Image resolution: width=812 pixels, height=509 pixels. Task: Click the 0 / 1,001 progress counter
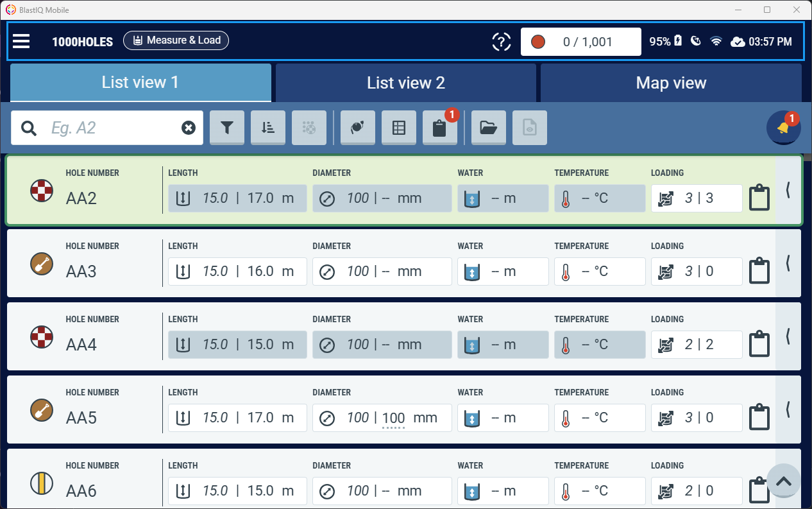pos(580,42)
